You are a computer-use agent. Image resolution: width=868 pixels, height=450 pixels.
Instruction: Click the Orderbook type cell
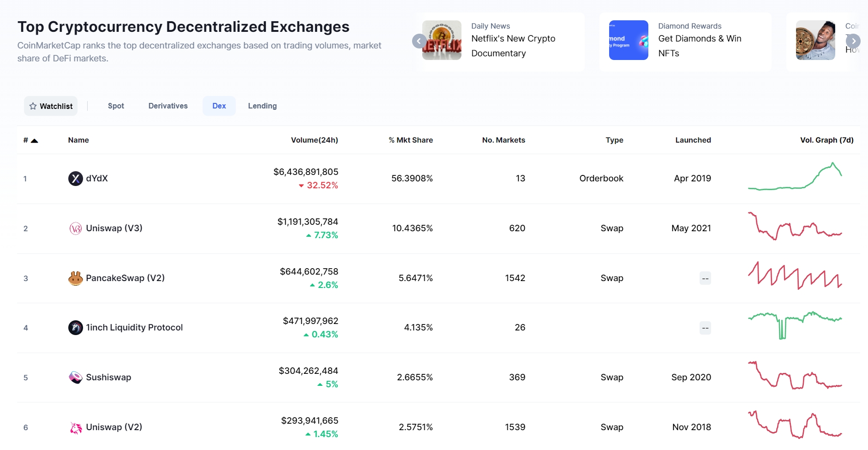[601, 179]
